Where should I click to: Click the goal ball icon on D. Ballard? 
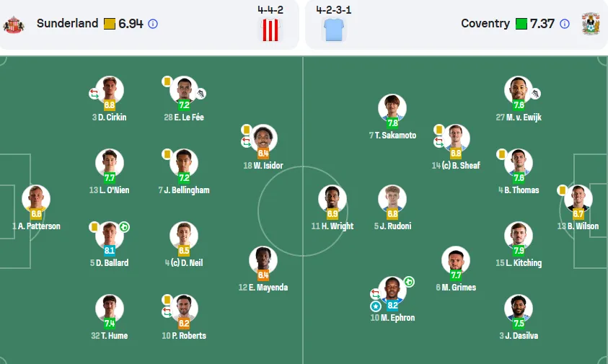coord(124,227)
